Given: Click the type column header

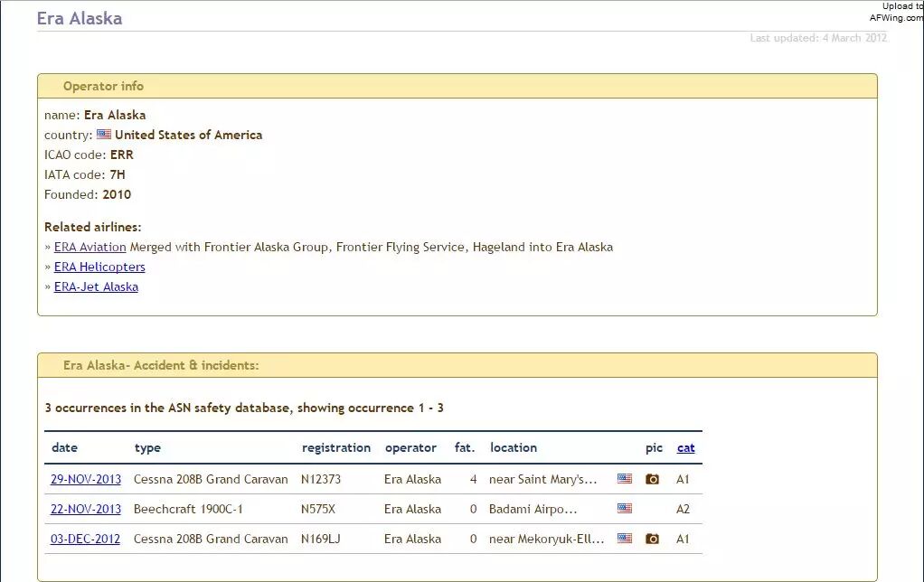Looking at the screenshot, I should point(147,448).
